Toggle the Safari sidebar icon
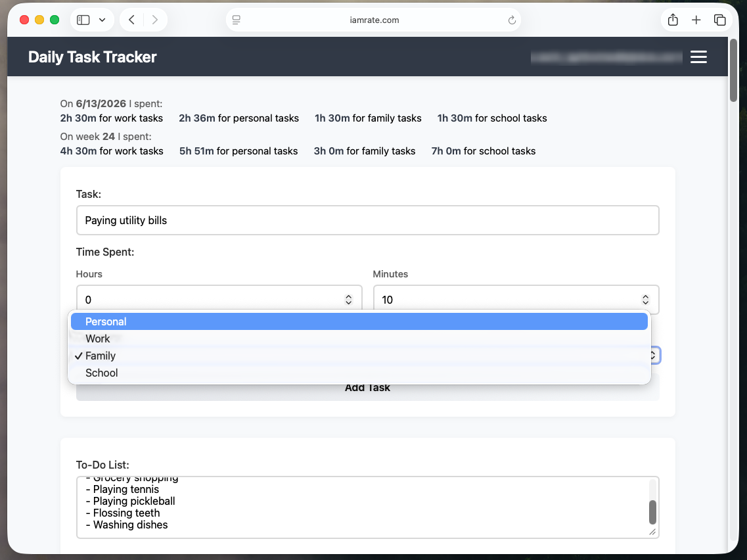The width and height of the screenshot is (747, 560). [83, 20]
